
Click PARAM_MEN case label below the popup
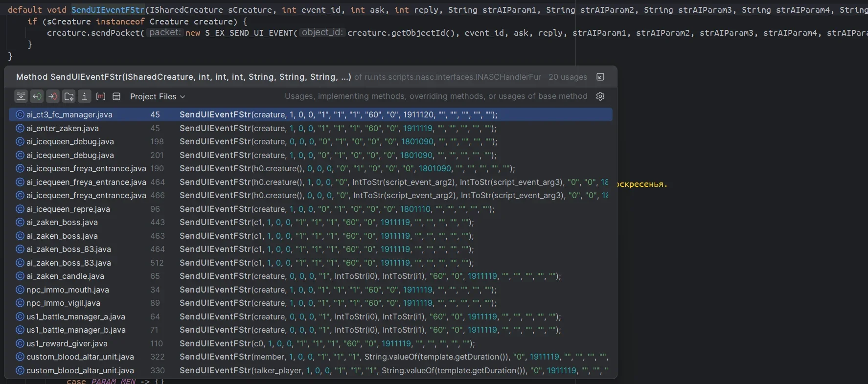coord(114,381)
